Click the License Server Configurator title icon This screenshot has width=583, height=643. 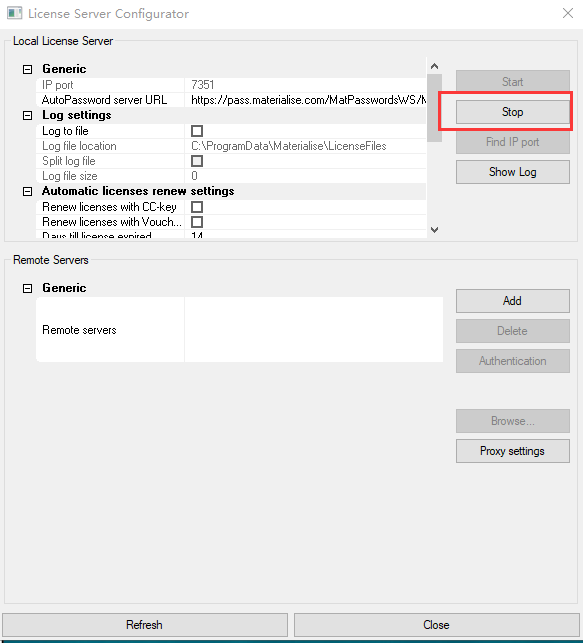(14, 13)
